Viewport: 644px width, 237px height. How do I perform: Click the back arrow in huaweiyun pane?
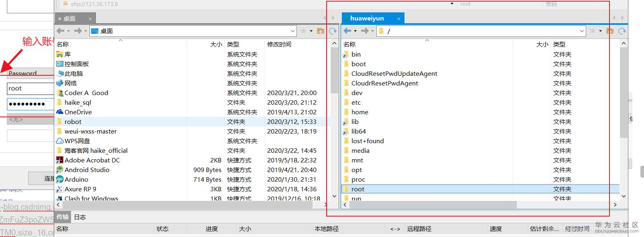(347, 31)
